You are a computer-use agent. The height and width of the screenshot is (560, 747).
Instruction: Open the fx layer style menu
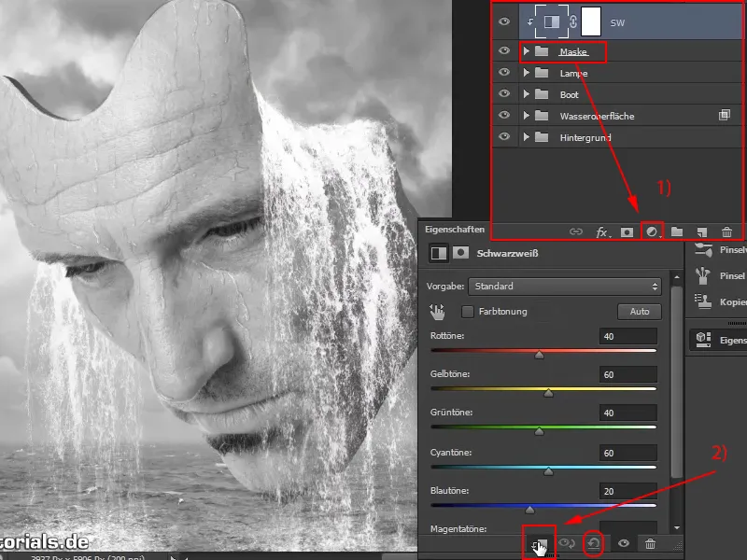tap(602, 231)
